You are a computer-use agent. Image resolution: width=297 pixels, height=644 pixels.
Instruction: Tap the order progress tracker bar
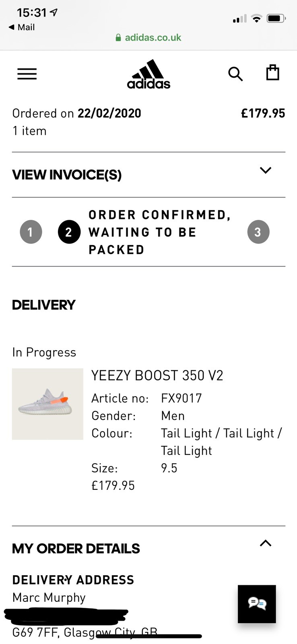point(148,232)
